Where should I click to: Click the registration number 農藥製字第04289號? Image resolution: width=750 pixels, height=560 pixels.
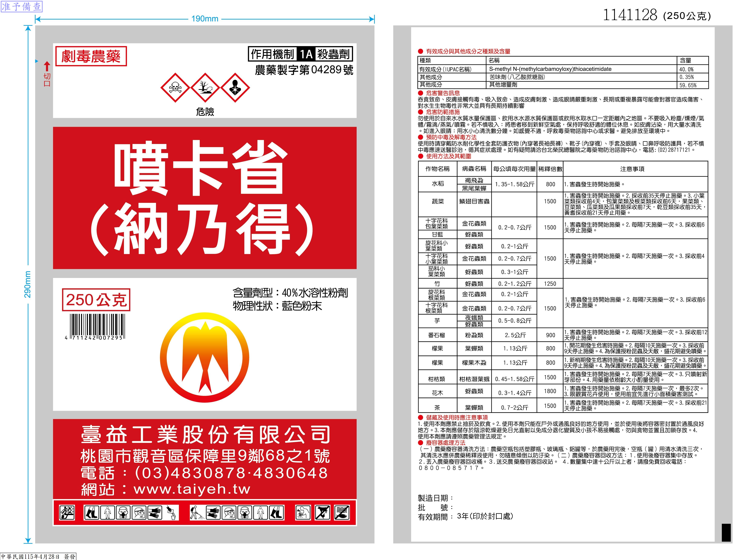pos(304,70)
